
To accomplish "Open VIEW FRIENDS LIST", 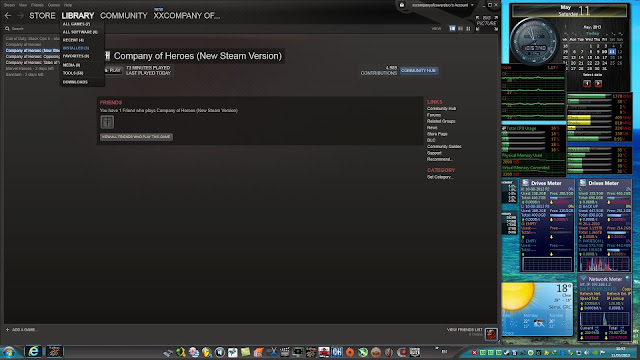I will pos(464,329).
